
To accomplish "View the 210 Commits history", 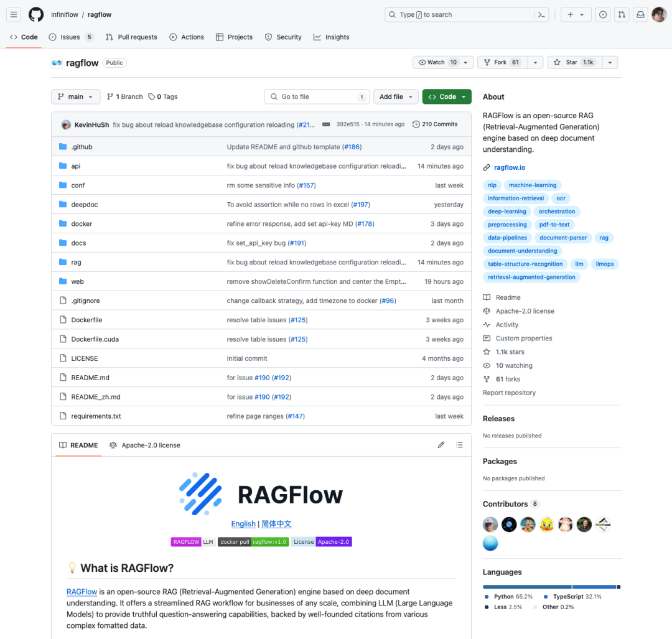I will pos(435,124).
